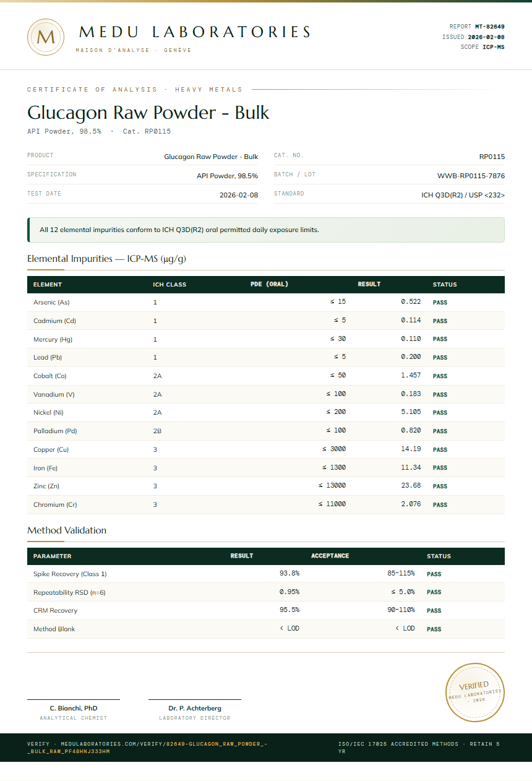Click Cadmium result 0.114
532x781 pixels.
click(411, 321)
